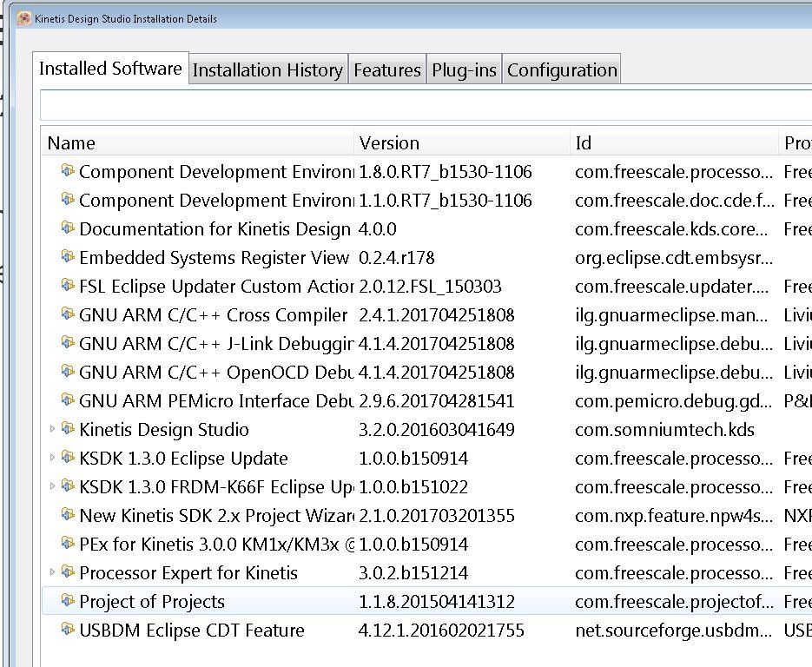This screenshot has width=812, height=667.
Task: Sort by the Name column header
Action: (x=198, y=143)
